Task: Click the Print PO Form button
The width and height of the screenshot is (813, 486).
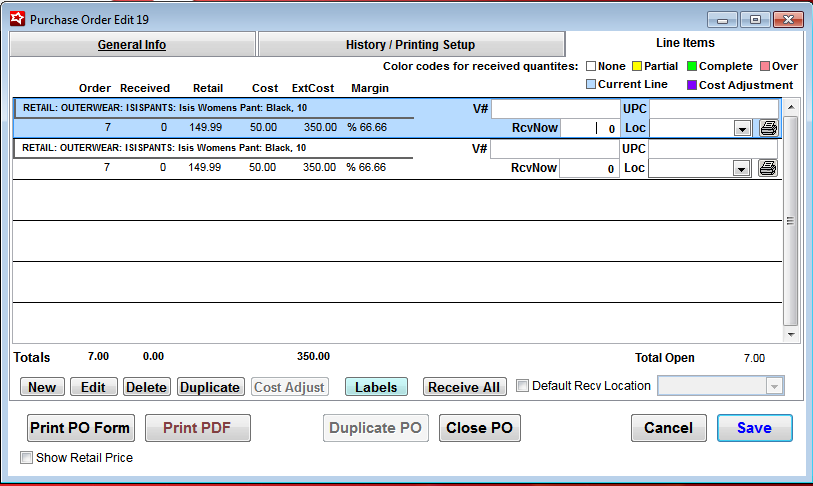Action: pos(81,428)
